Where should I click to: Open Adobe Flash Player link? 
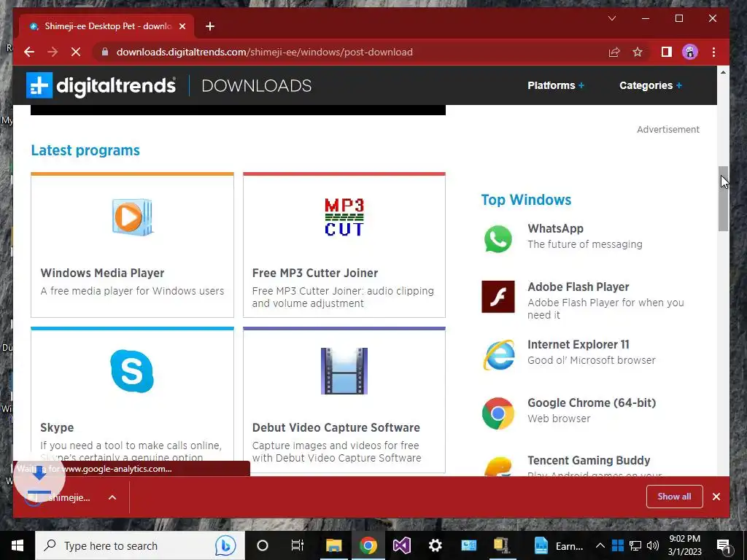[578, 287]
